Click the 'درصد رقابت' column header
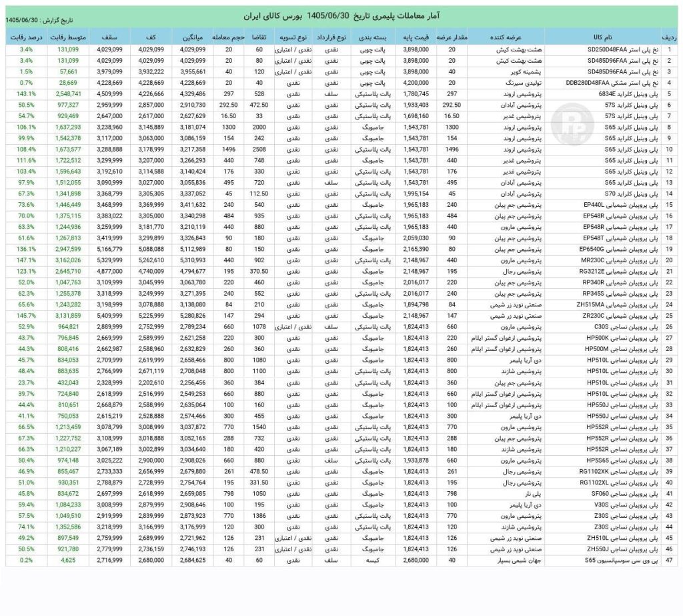The height and width of the screenshot is (616, 683). click(26, 37)
